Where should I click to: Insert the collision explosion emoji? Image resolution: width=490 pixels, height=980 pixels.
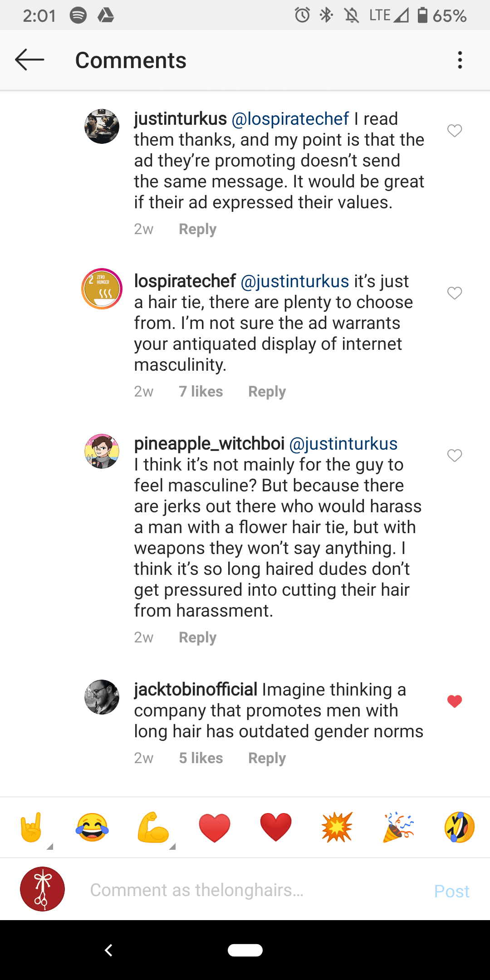coord(337,827)
